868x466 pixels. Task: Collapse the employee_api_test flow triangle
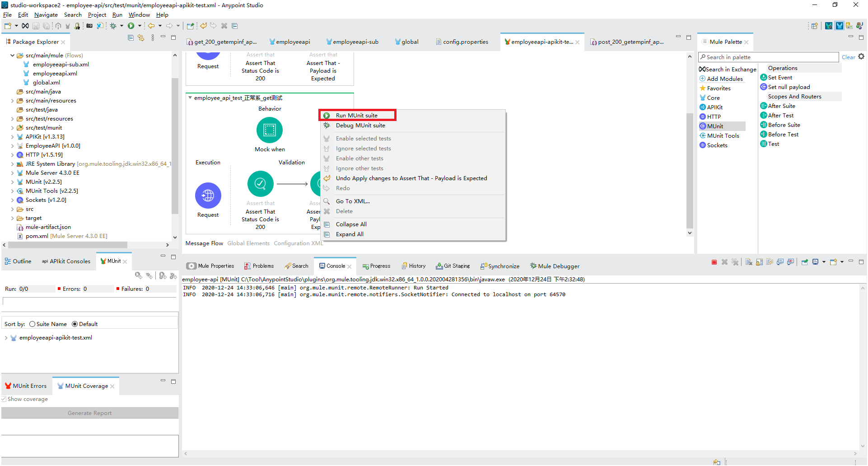[190, 98]
